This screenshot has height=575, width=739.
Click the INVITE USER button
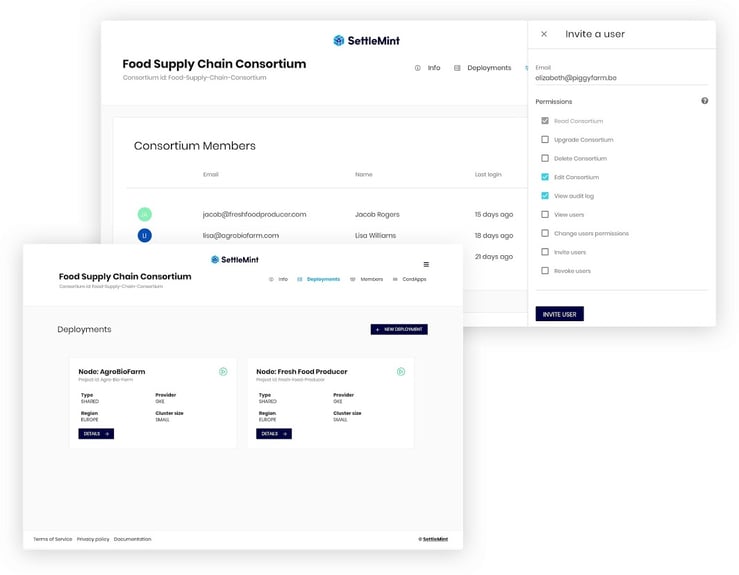559,314
